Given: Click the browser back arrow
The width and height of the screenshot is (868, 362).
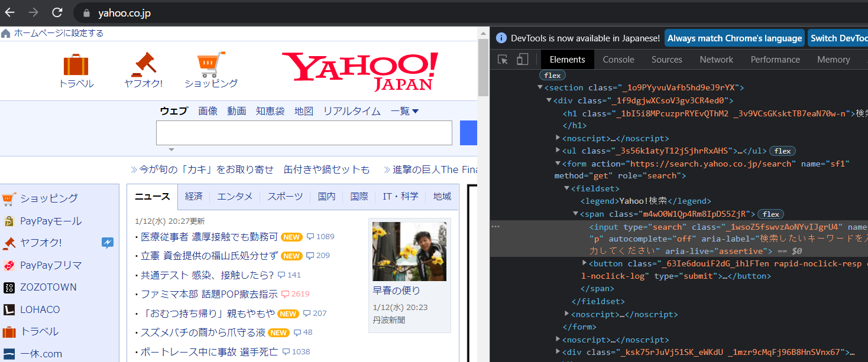Looking at the screenshot, I should pos(10,12).
